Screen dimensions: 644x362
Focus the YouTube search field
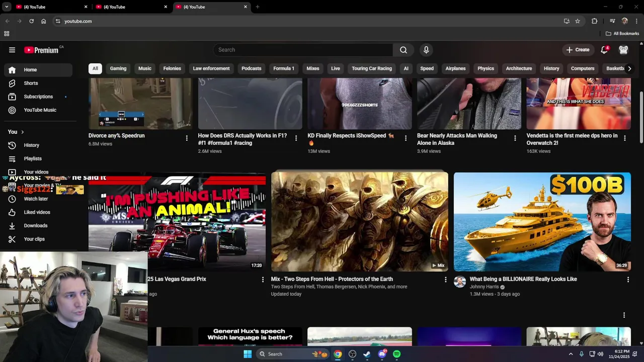[303, 50]
